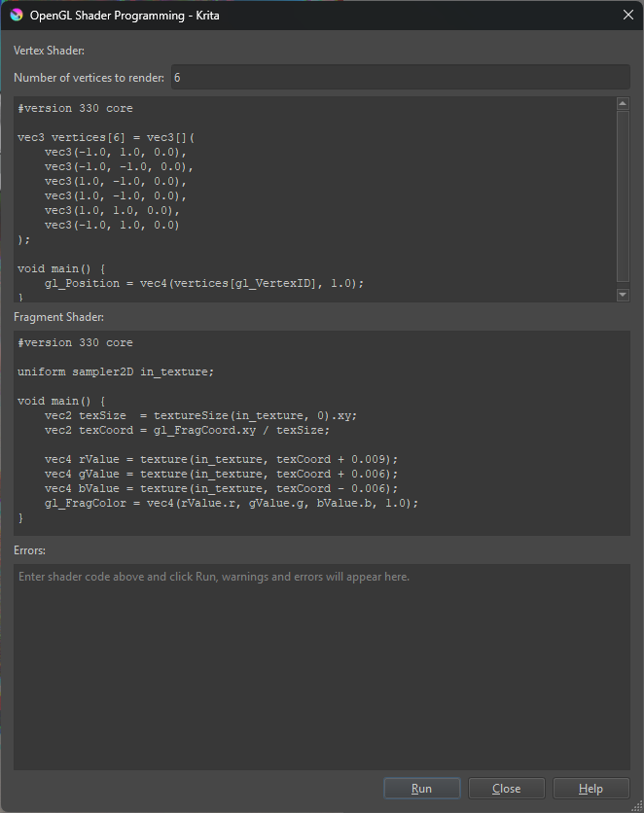Click the Close button at the bottom

pos(506,789)
